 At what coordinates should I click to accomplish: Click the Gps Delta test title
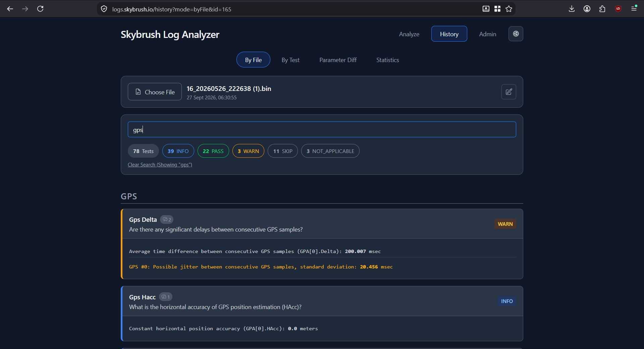[143, 219]
